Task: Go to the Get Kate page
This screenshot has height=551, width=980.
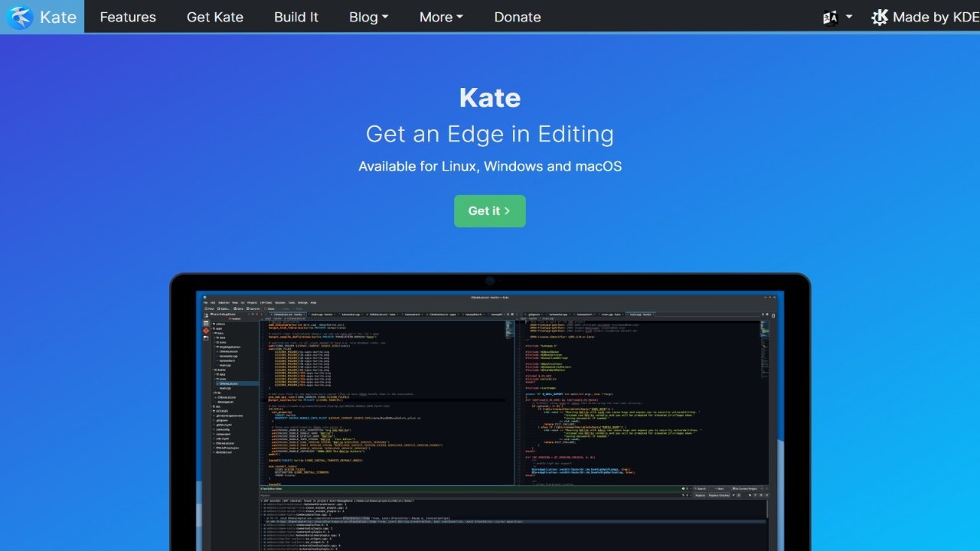Action: click(x=215, y=17)
